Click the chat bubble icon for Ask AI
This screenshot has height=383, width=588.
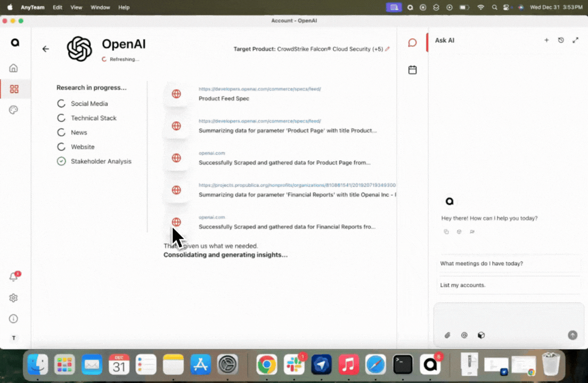[412, 43]
